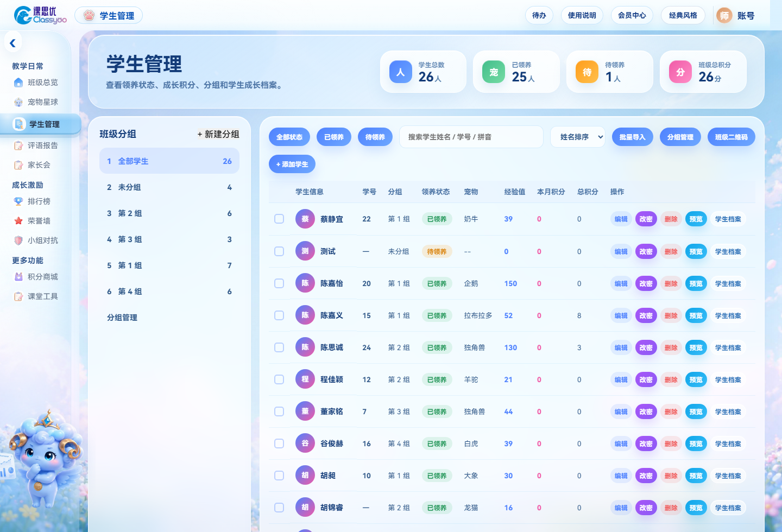This screenshot has height=532, width=782.
Task: Select checkbox for 胡锦睿
Action: (x=279, y=508)
